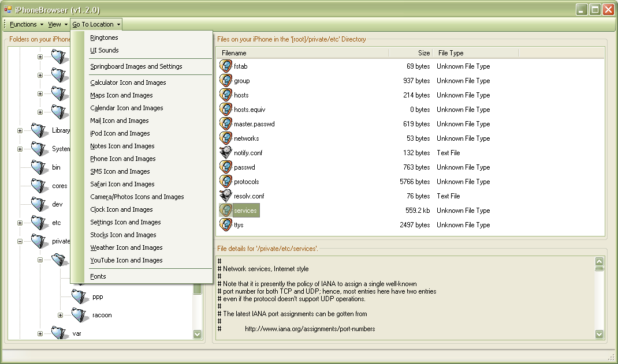Select Calculator Icon and Images

[x=128, y=82]
